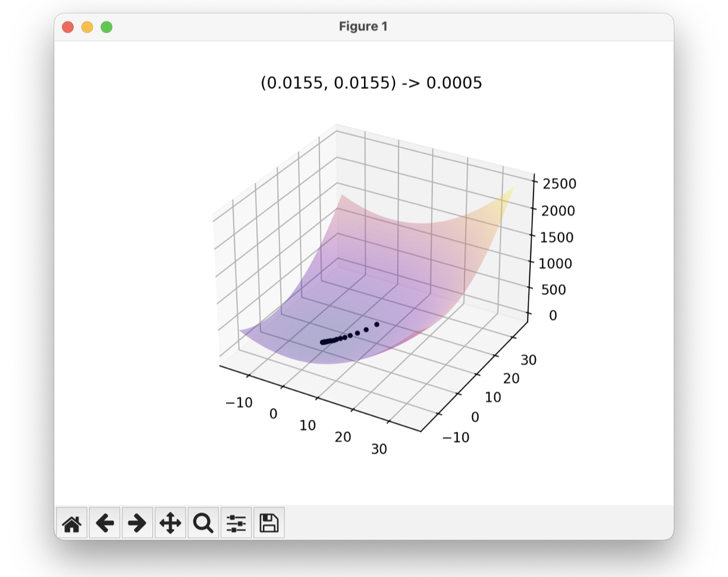Go back to previous view arrow
This screenshot has width=728, height=577.
coord(105,523)
